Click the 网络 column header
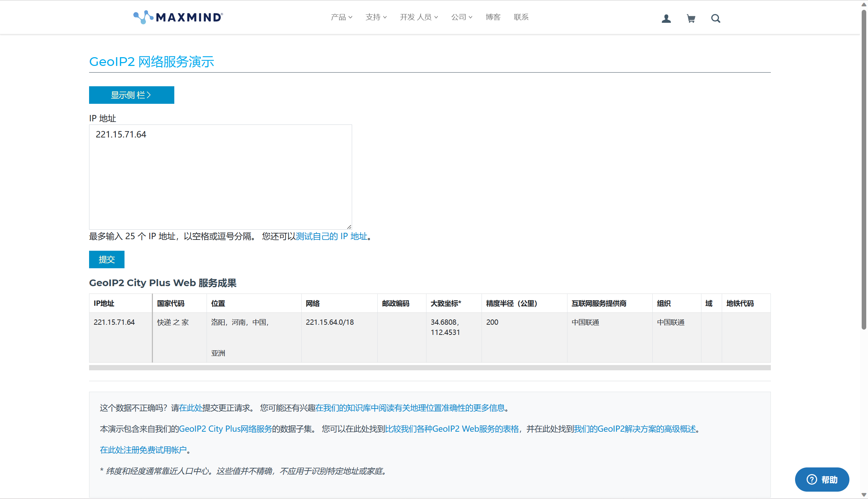The height and width of the screenshot is (499, 868). point(339,303)
